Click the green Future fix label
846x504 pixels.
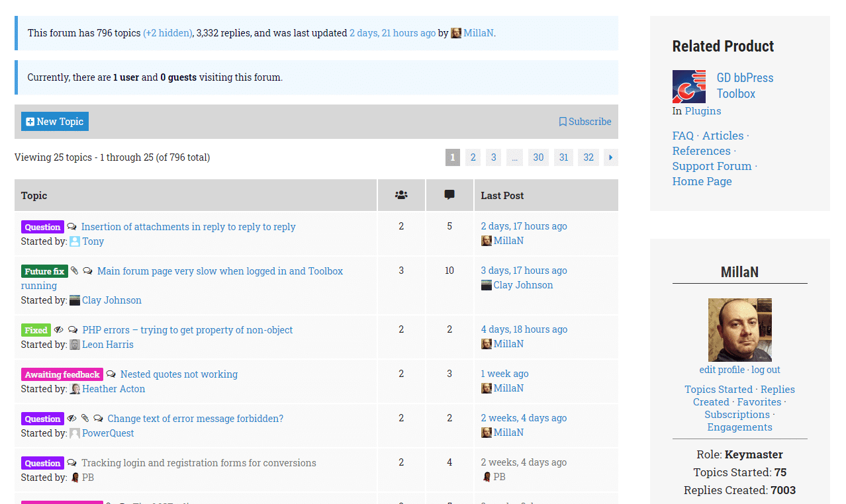[x=44, y=271]
